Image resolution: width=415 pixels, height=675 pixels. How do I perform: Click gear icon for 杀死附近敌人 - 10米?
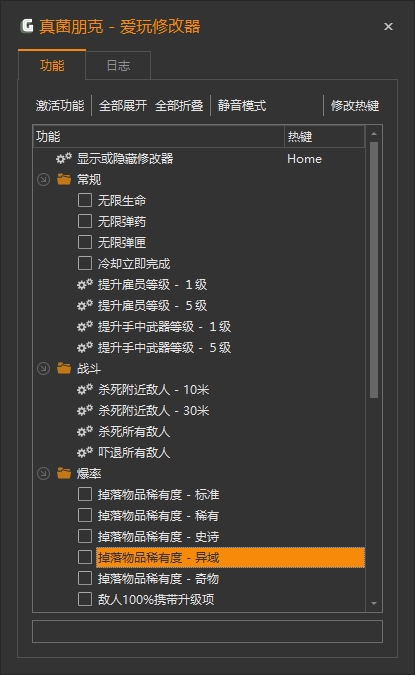pyautogui.click(x=85, y=390)
